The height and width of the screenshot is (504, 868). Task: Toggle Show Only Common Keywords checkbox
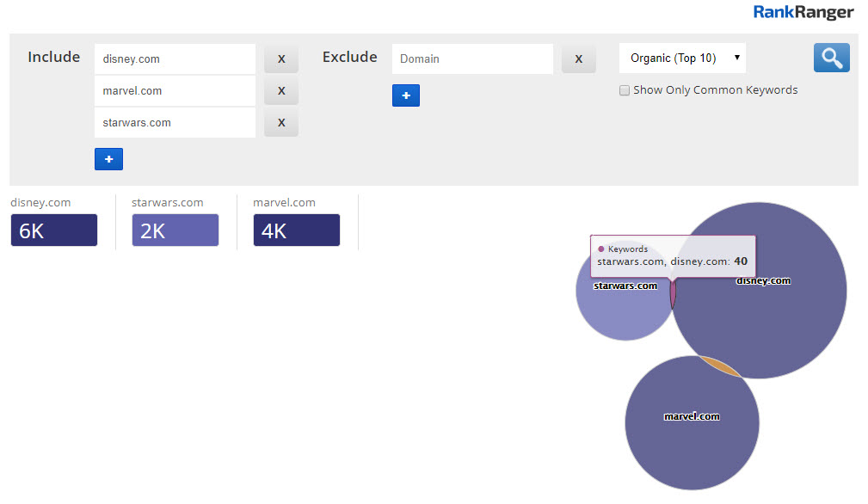(x=625, y=90)
